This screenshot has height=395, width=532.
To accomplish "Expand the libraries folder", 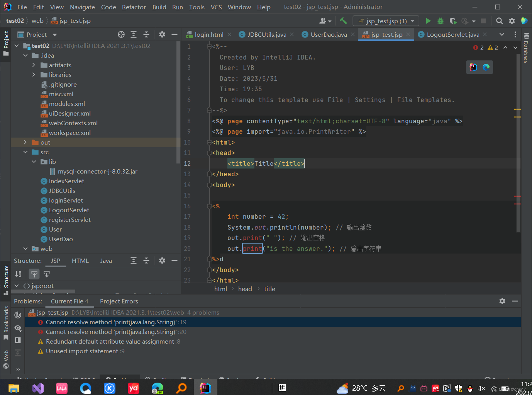I will [34, 75].
